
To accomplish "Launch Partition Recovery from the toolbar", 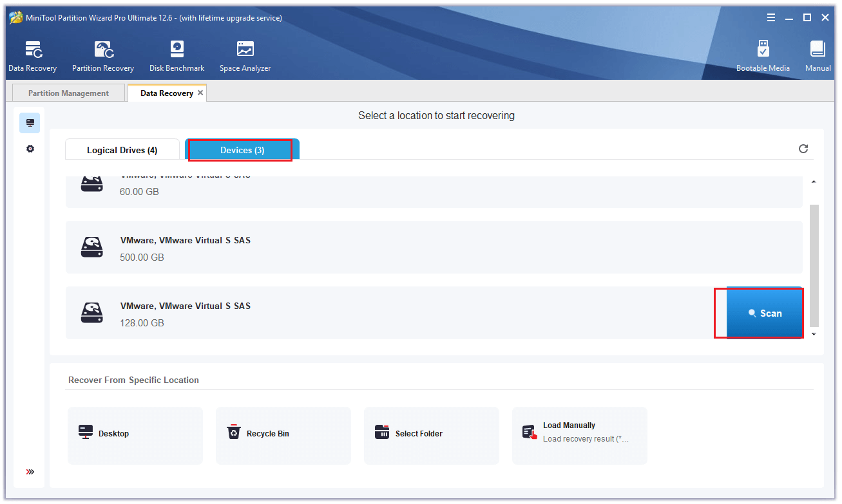I will pos(103,57).
